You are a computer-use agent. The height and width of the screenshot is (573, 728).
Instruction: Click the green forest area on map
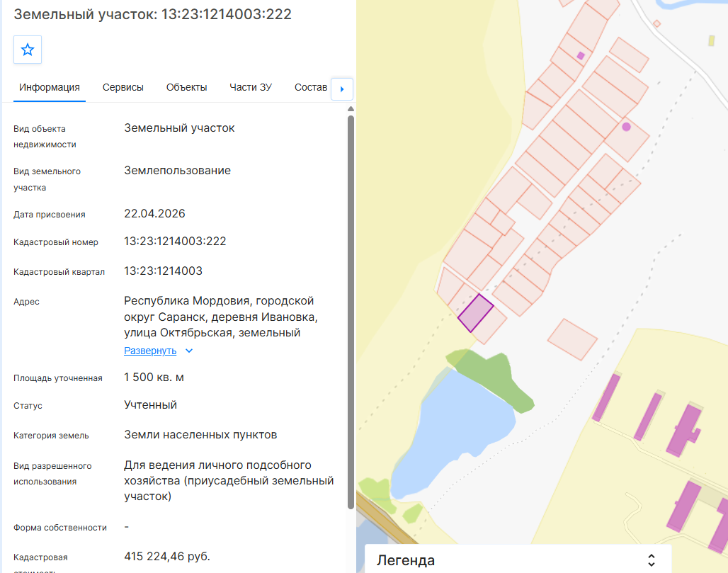click(x=492, y=378)
